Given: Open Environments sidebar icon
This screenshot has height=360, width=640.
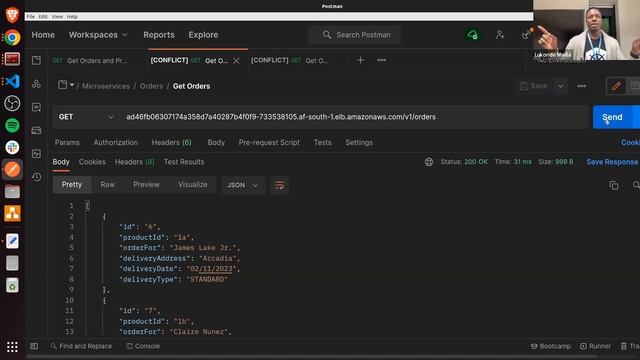Looking at the screenshot, I should (36, 107).
